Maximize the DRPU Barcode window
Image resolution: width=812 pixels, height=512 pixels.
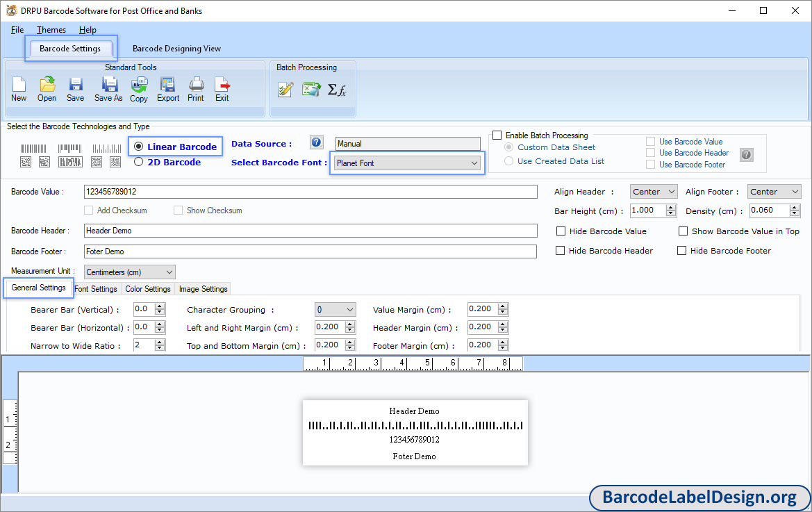[x=763, y=10]
